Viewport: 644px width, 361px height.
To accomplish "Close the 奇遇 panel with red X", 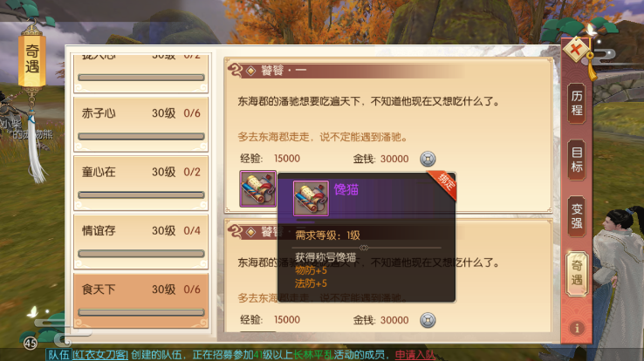I will point(577,50).
